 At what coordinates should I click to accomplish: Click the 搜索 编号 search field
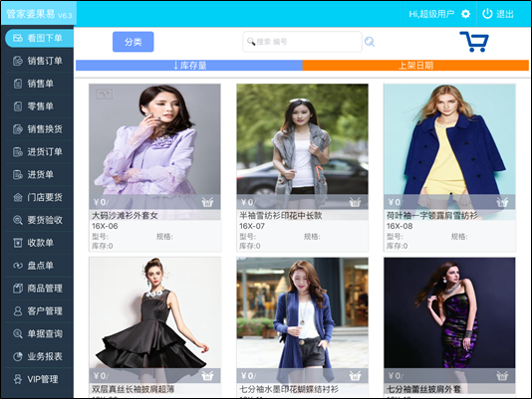pos(302,42)
